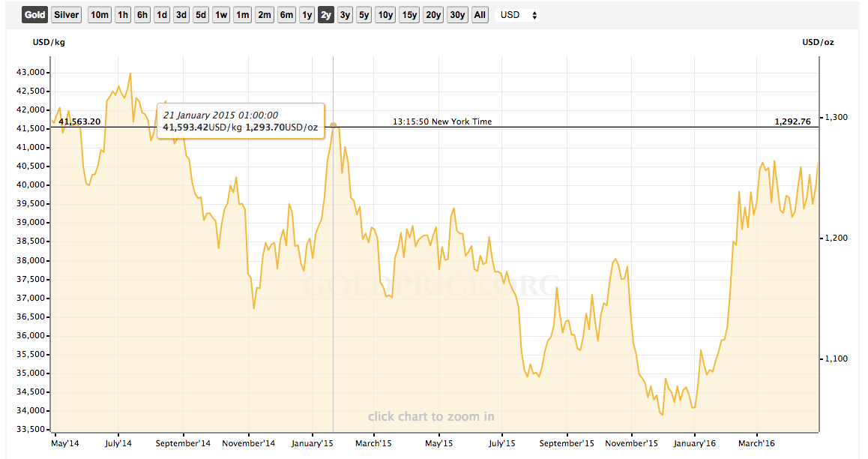Viewport: 868px width, 459px height.
Task: Set chart range to 1h
Action: click(x=123, y=15)
